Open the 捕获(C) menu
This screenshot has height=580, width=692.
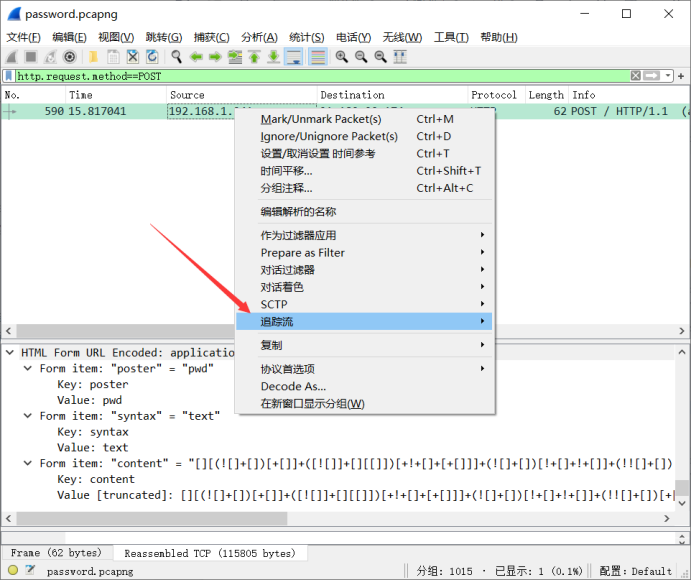pos(211,38)
